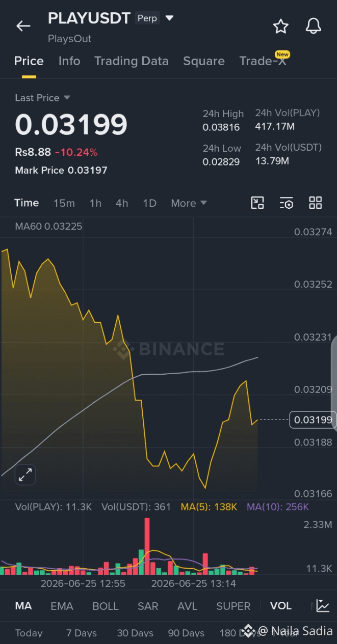Image resolution: width=337 pixels, height=644 pixels.
Task: Select the EMA indicator
Action: point(62,606)
